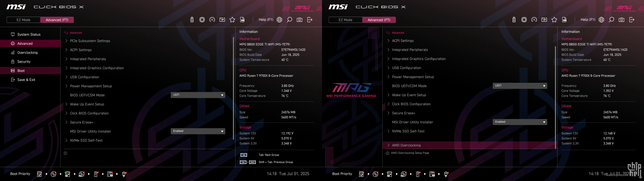This screenshot has width=644, height=181.
Task: Open the speedometer performance icon in right screen
Action: click(534, 20)
